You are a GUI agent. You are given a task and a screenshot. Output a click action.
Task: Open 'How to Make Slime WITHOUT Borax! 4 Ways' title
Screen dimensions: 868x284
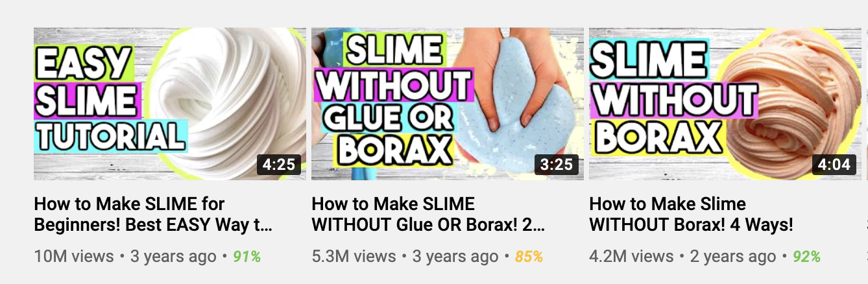tap(691, 215)
